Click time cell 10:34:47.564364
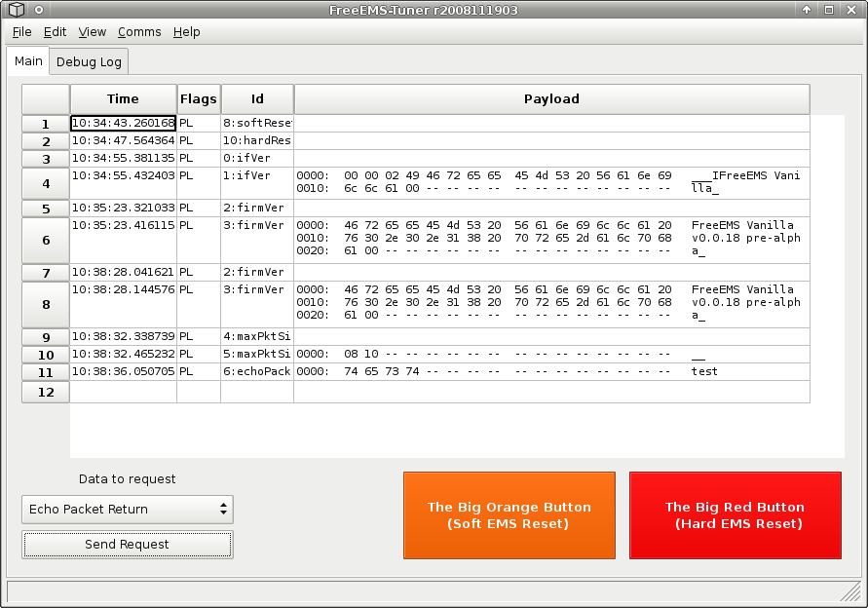This screenshot has height=608, width=868. pyautogui.click(x=123, y=140)
